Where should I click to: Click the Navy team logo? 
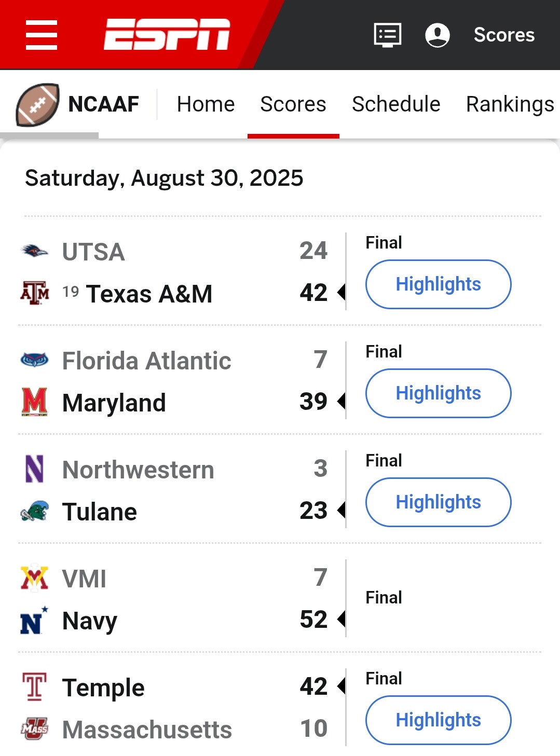point(34,621)
